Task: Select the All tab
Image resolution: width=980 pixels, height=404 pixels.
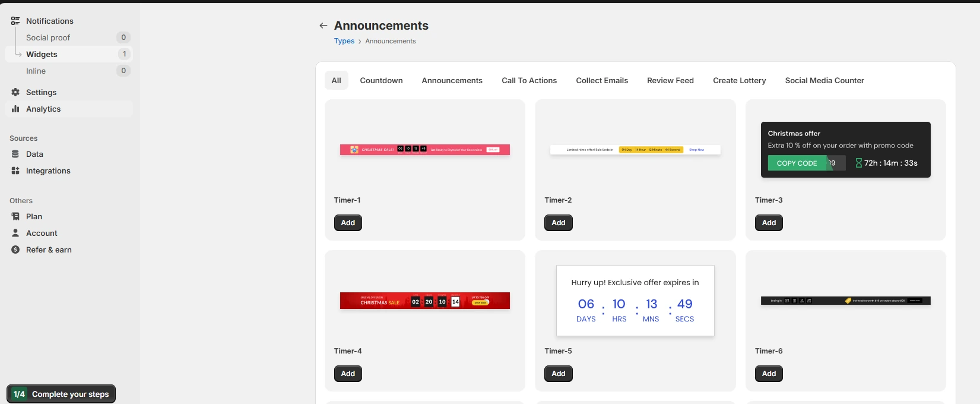Action: click(336, 80)
